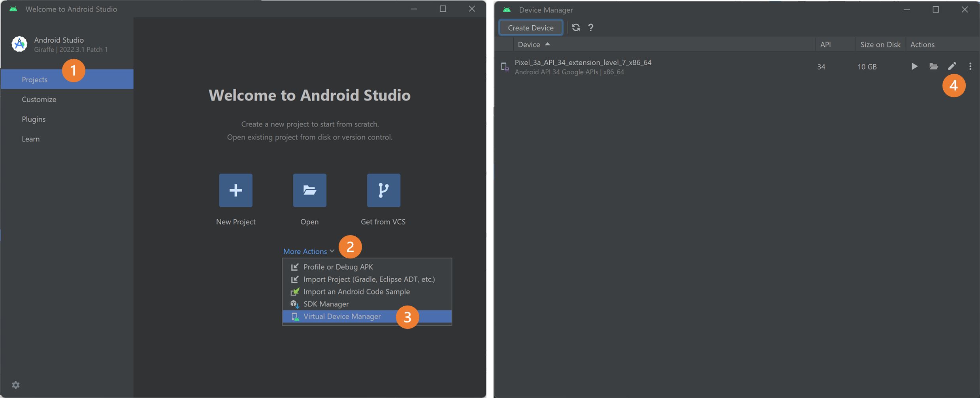
Task: Click the 10 GB size cell
Action: 867,67
